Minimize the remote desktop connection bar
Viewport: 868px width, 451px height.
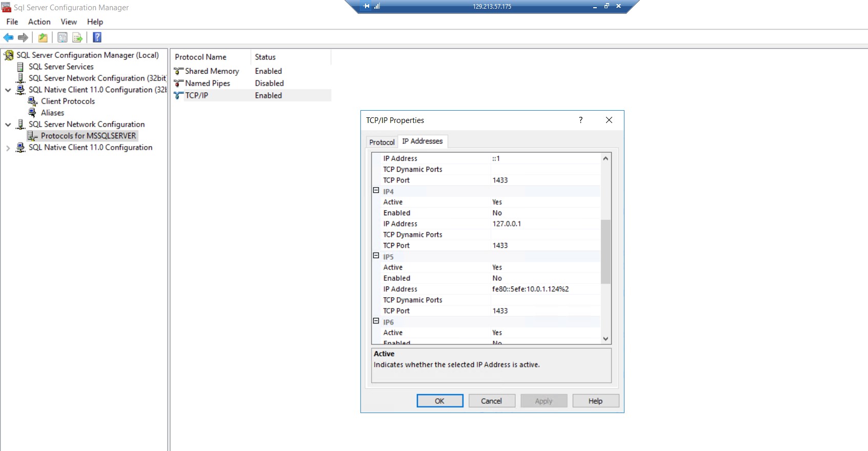tap(595, 6)
